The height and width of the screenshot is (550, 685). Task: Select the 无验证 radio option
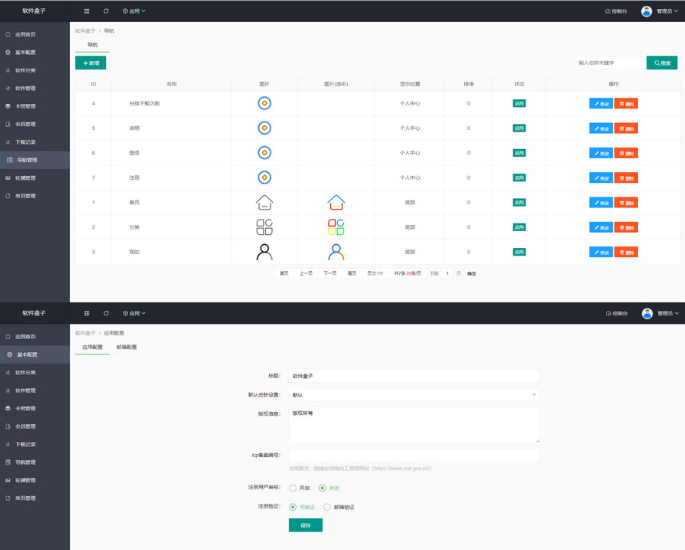click(x=293, y=507)
